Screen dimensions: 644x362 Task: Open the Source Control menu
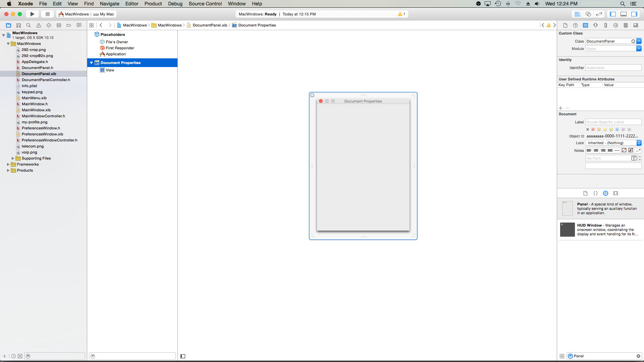[205, 4]
